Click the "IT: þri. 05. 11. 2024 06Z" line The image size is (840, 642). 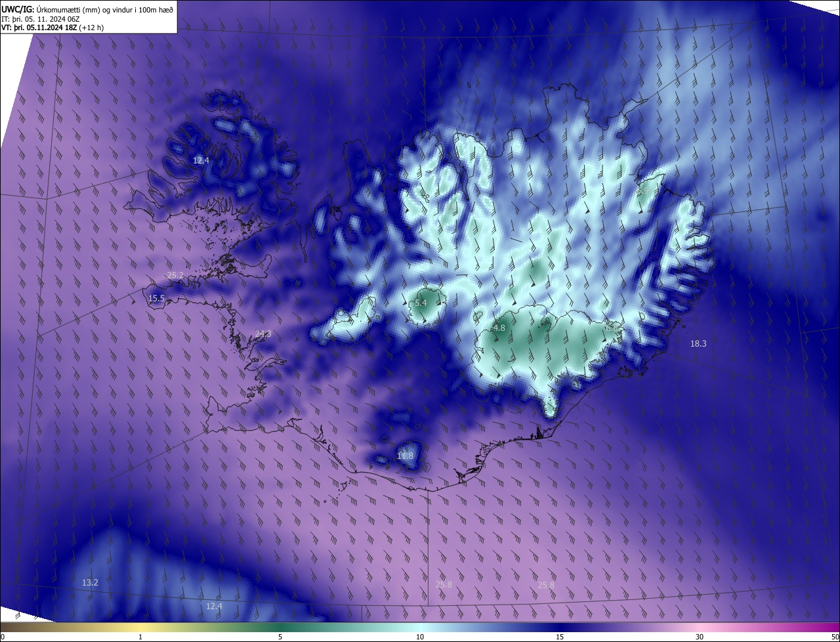coord(42,18)
